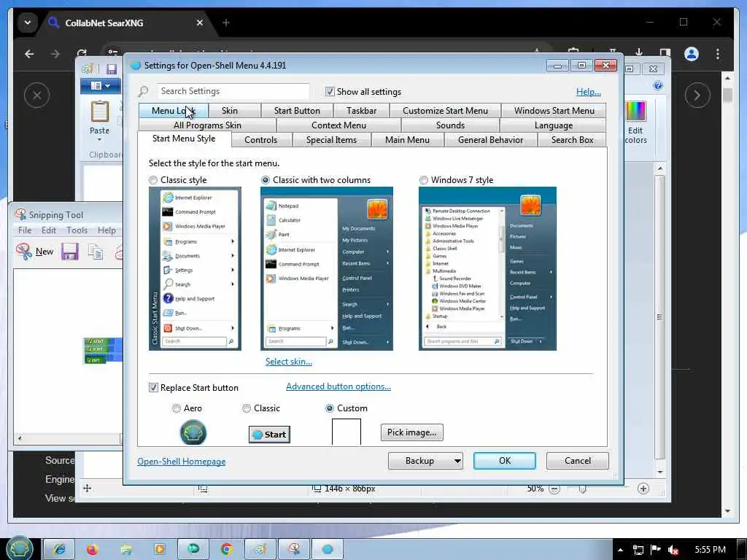Click the Paint zoom slider handle
747x560 pixels.
[x=582, y=489]
